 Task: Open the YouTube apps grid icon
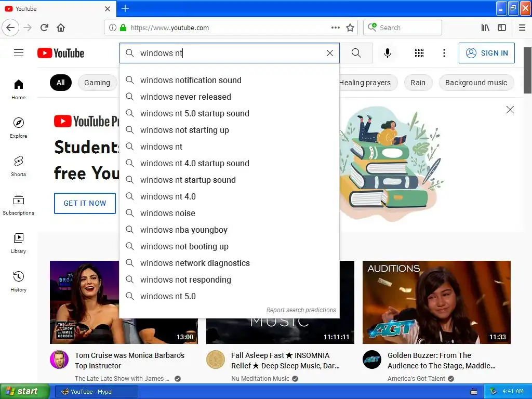[x=419, y=53]
